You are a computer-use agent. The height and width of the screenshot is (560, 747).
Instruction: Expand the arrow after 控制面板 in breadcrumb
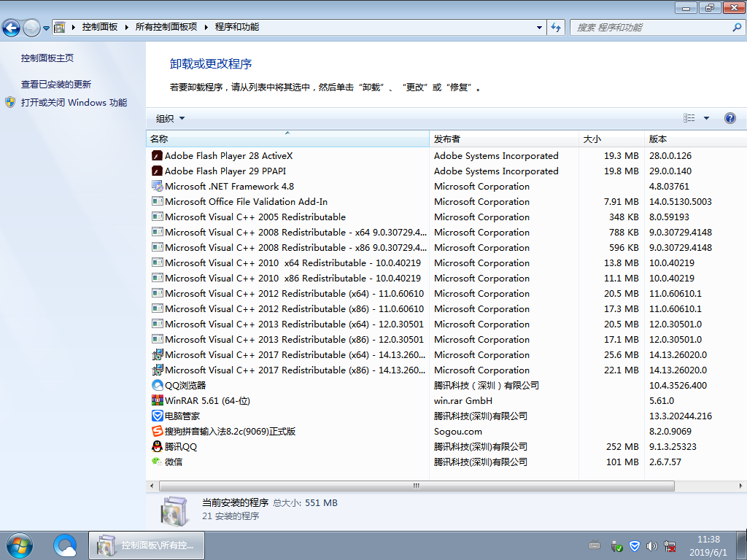(126, 27)
